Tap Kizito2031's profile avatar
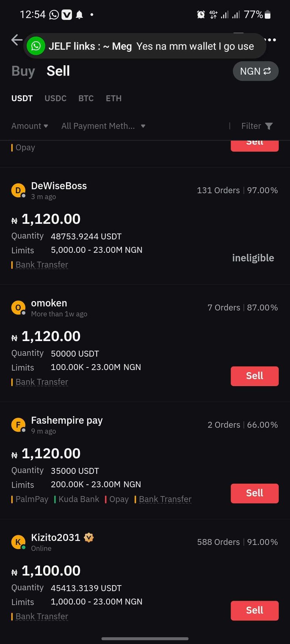Screen dimensions: 290x644 [18, 542]
